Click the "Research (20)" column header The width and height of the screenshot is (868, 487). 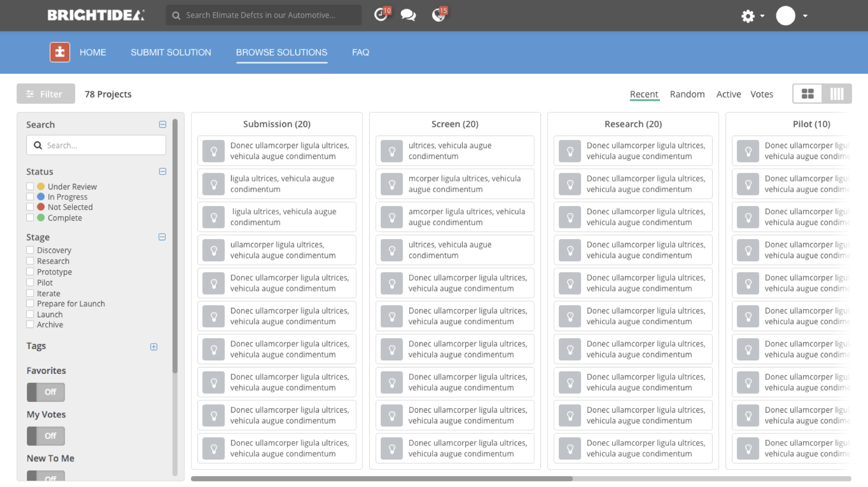(633, 124)
